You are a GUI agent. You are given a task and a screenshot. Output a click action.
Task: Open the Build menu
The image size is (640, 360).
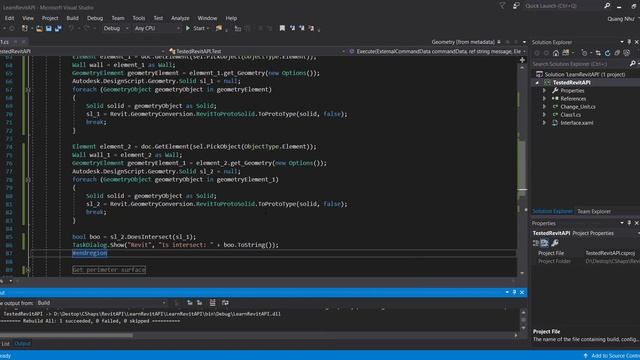point(72,18)
